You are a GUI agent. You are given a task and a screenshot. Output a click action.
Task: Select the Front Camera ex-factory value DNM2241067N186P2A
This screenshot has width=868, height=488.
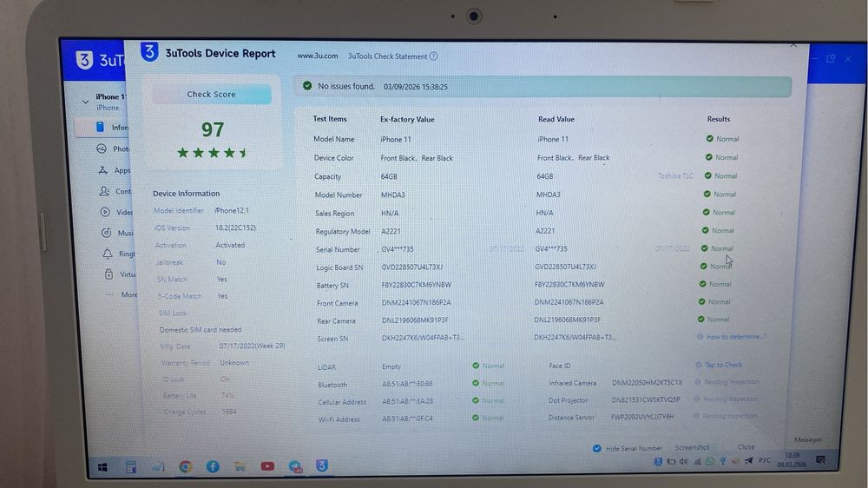click(417, 303)
